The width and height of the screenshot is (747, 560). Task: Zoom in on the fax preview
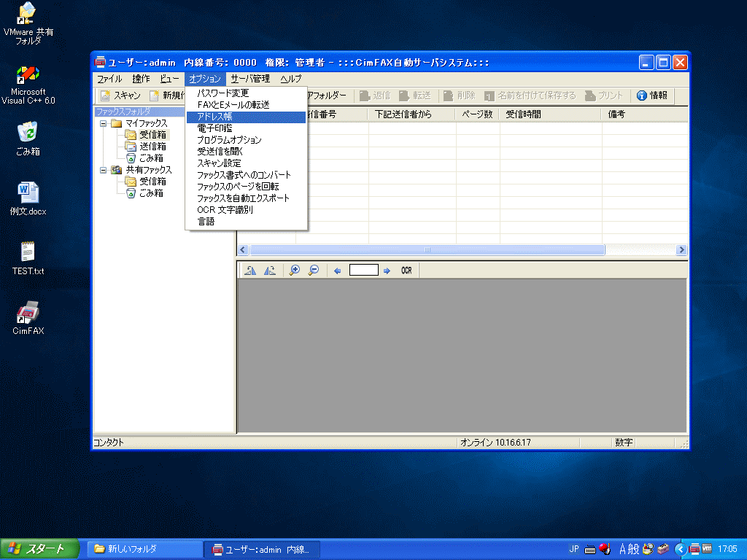(x=295, y=271)
